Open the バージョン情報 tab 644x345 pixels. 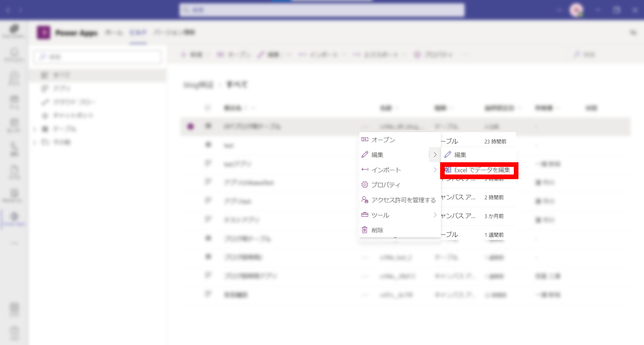174,32
